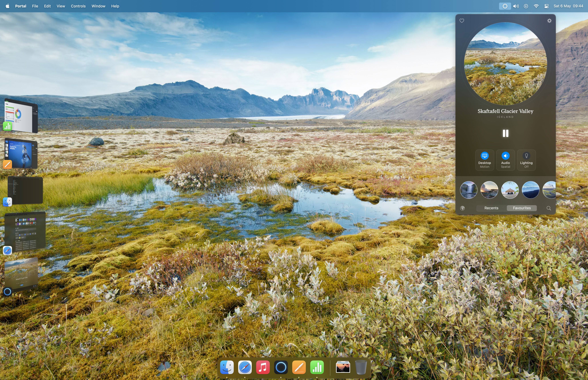Screen dimensions: 588x380
Task: Open Pages app in the Dock
Action: click(299, 367)
